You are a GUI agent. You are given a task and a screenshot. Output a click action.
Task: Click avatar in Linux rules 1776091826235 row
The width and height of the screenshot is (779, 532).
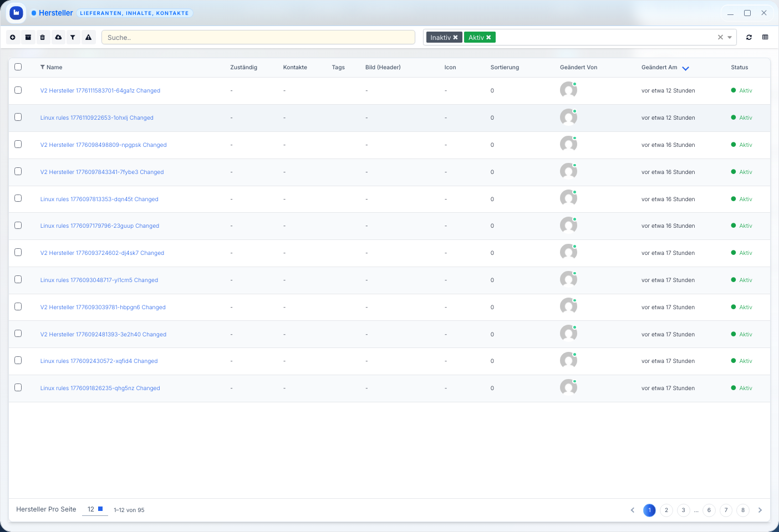[568, 387]
